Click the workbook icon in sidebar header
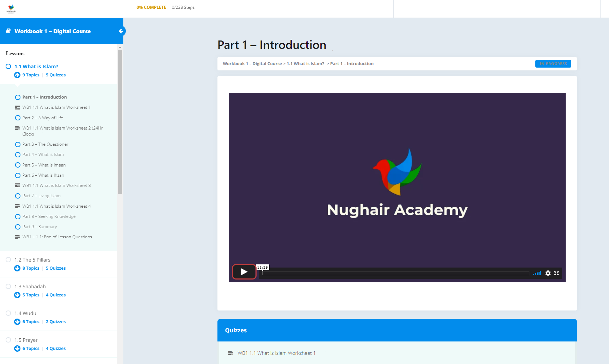This screenshot has height=364, width=609. pos(8,31)
